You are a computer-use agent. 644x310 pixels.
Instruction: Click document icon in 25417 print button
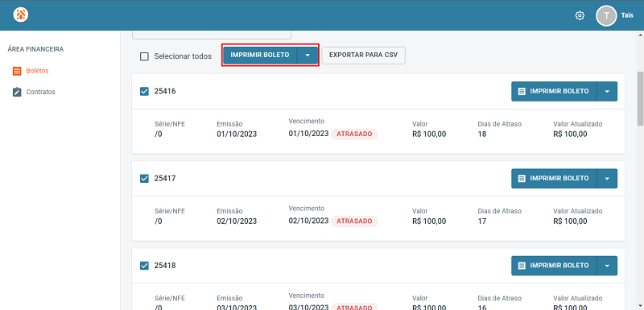tap(522, 178)
